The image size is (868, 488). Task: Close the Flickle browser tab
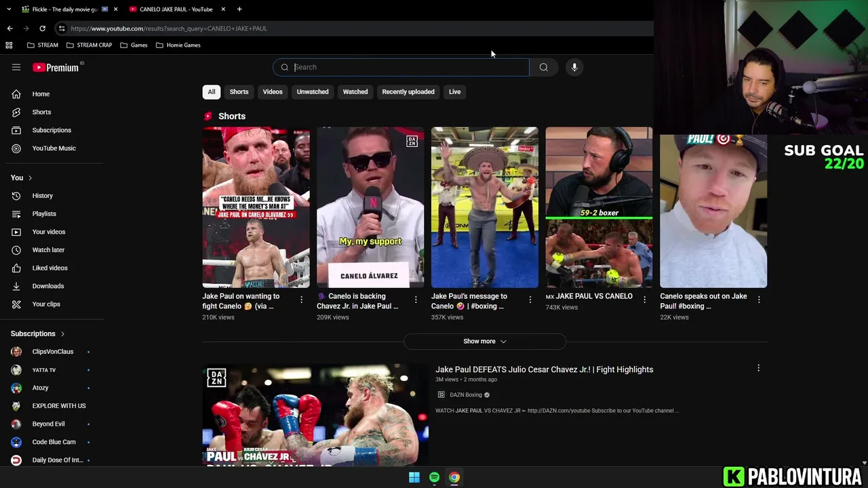[116, 9]
